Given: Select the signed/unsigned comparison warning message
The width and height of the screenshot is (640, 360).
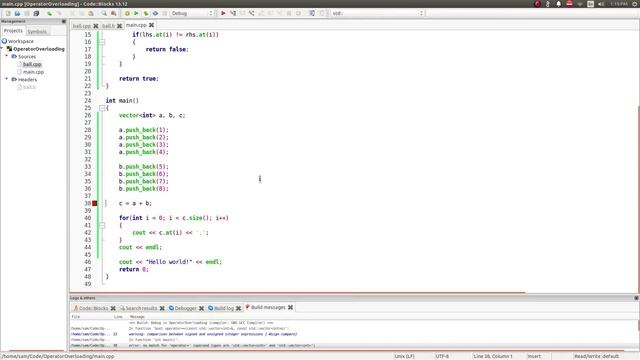Looking at the screenshot, I should click(213, 334).
